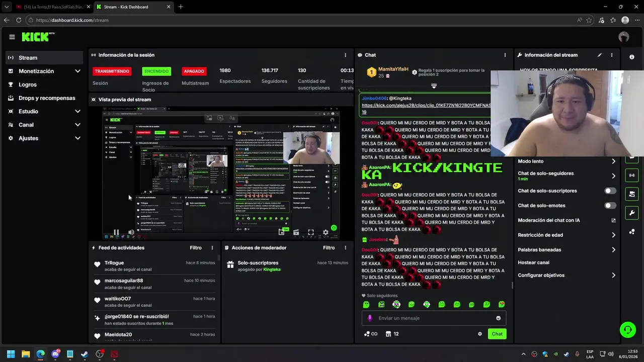This screenshot has height=362, width=644.
Task: Open Windows Start menu
Action: [11, 354]
